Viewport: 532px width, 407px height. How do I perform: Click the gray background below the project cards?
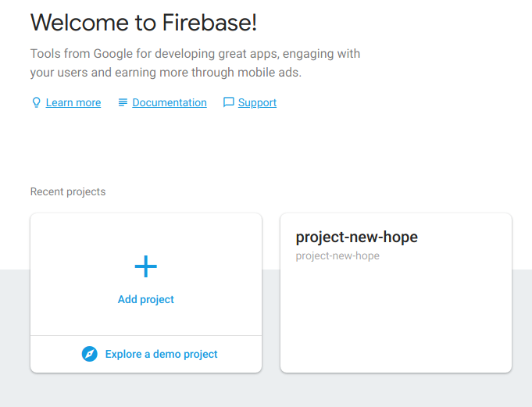[x=266, y=391]
